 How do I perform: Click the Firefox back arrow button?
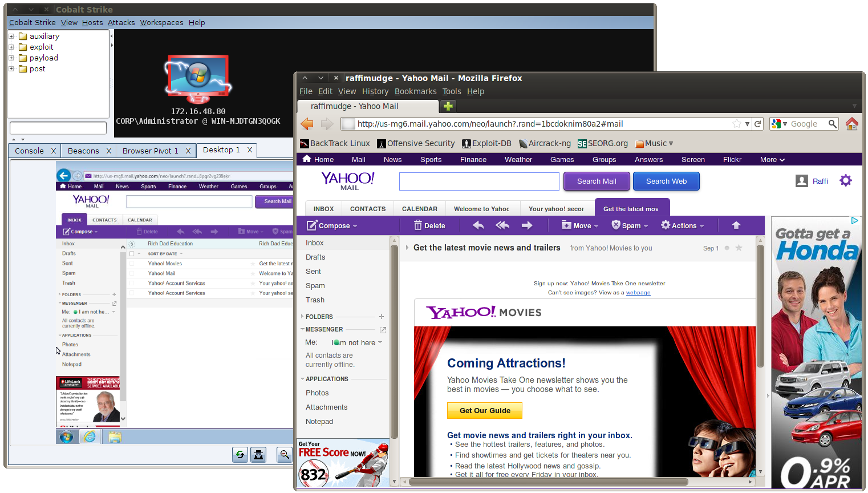click(307, 124)
